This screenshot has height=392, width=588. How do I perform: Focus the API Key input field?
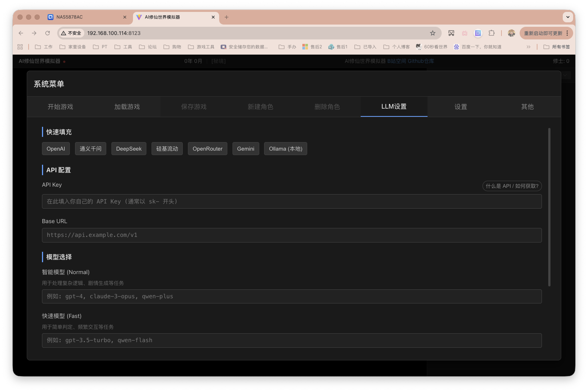[292, 202]
